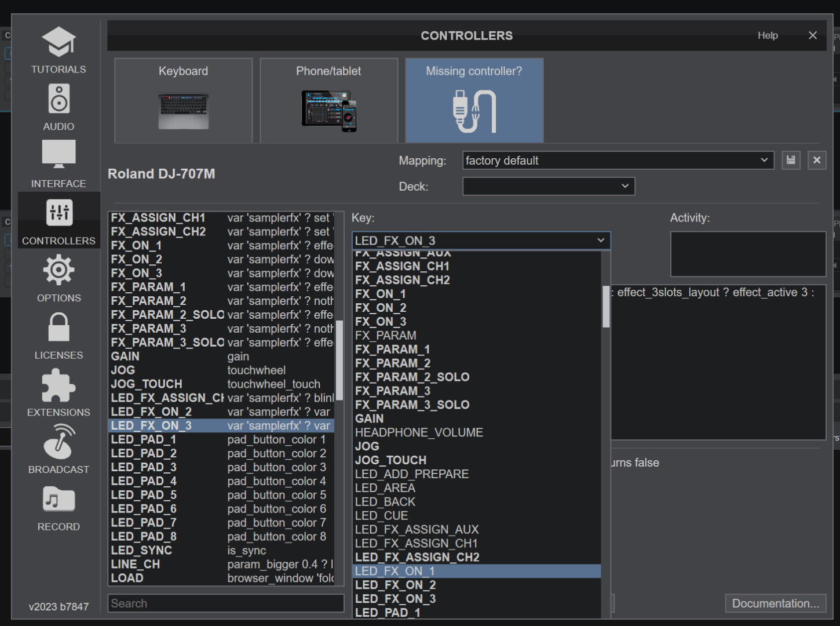Viewport: 840px width, 626px height.
Task: Select JOG_TOUCH row in mapping list
Action: pos(222,384)
